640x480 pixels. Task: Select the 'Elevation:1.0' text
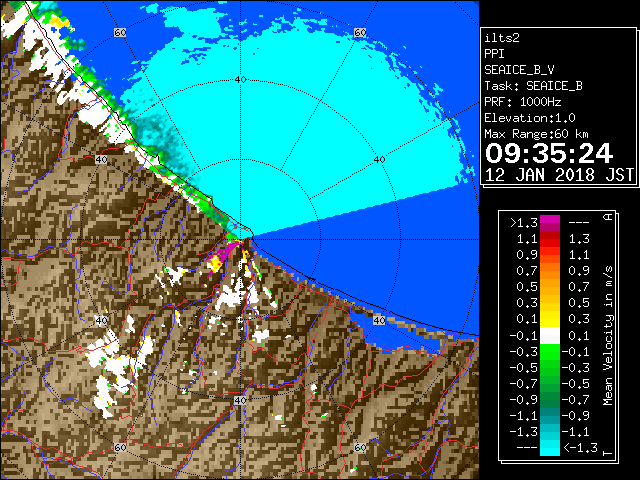[x=530, y=118]
